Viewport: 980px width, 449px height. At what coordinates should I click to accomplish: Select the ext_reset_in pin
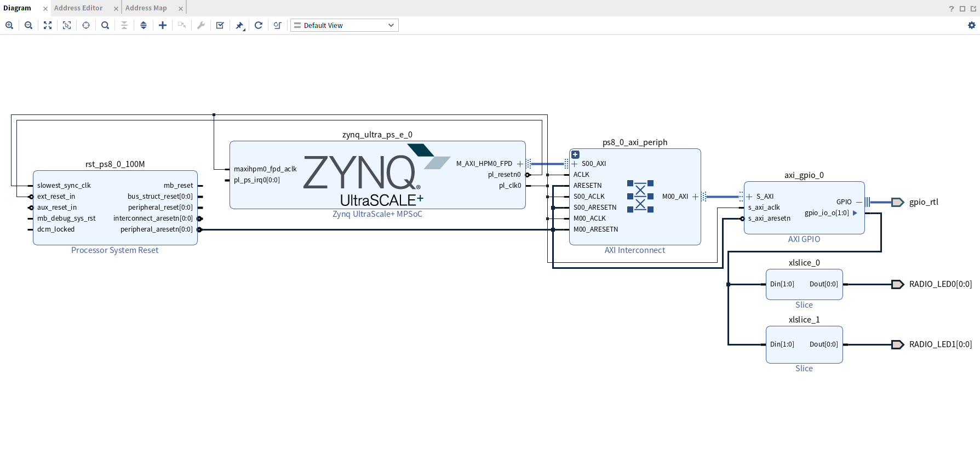click(56, 197)
